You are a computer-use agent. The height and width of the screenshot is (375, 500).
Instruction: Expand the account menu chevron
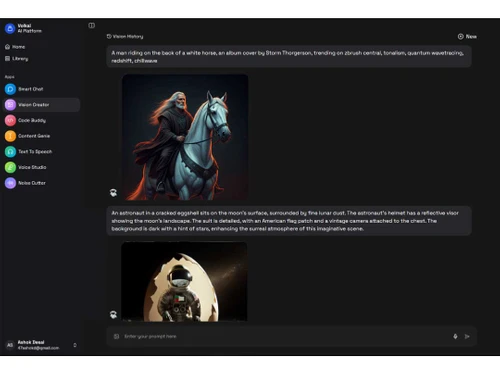[x=75, y=345]
